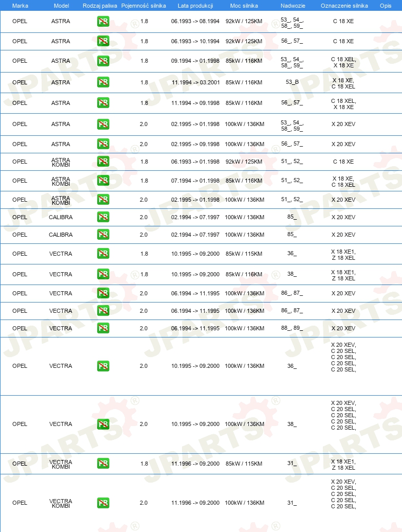Click fuel icon in VECTRA KOMBI 2.0 row
This screenshot has width=402, height=532.
pos(103,503)
